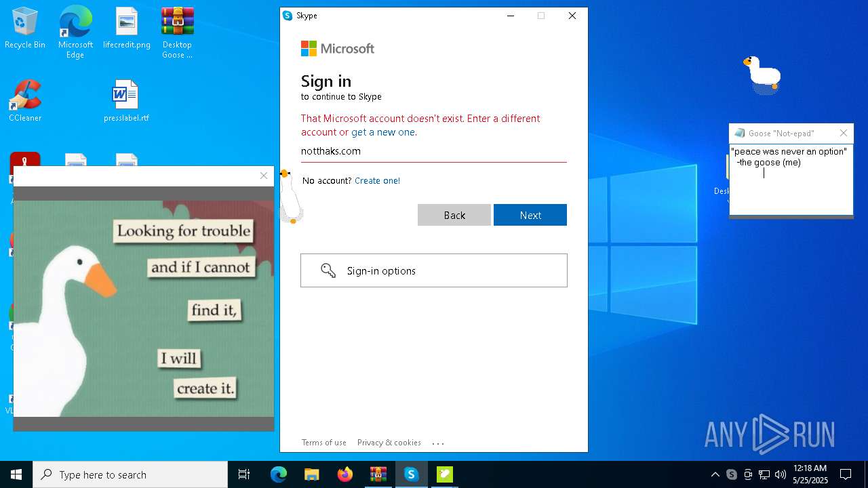868x488 pixels.
Task: Select the presslabel.rtf document icon
Action: (126, 101)
